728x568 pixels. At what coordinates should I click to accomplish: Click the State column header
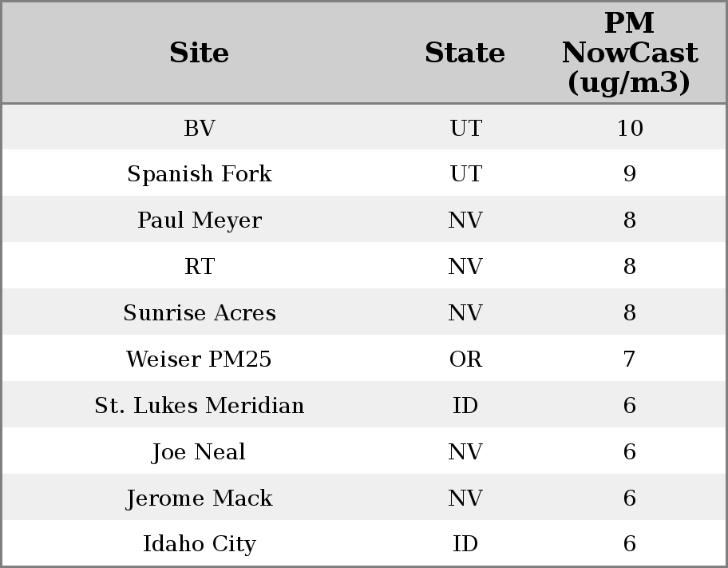(465, 54)
